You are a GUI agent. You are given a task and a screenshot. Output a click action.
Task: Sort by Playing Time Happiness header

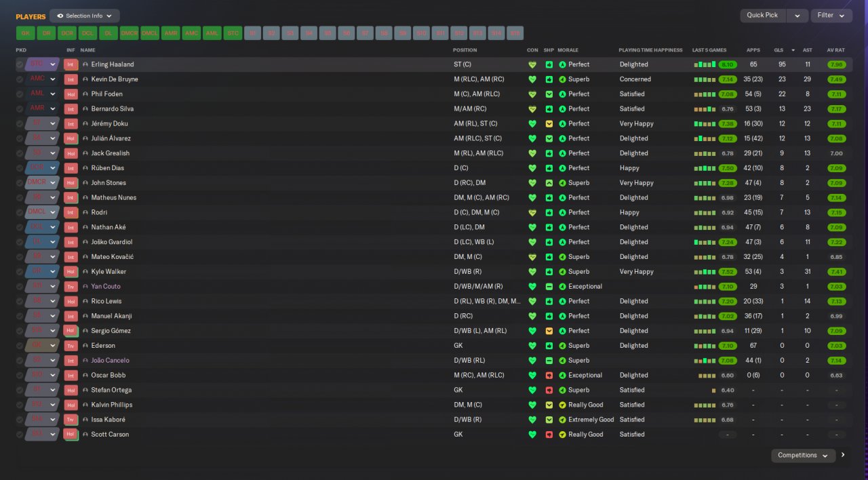pyautogui.click(x=650, y=50)
